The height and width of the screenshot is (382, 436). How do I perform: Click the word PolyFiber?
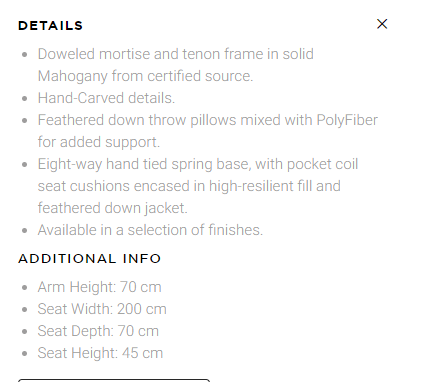point(347,120)
